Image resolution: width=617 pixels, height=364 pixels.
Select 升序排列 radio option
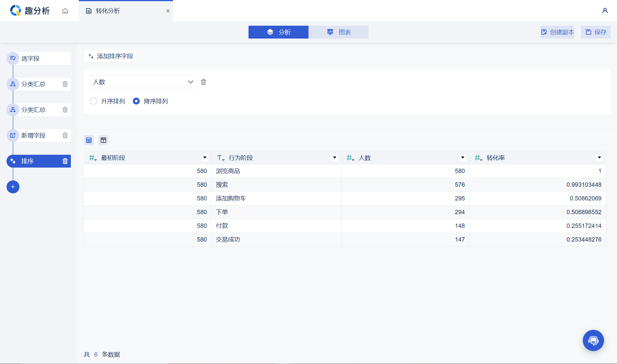pyautogui.click(x=93, y=101)
